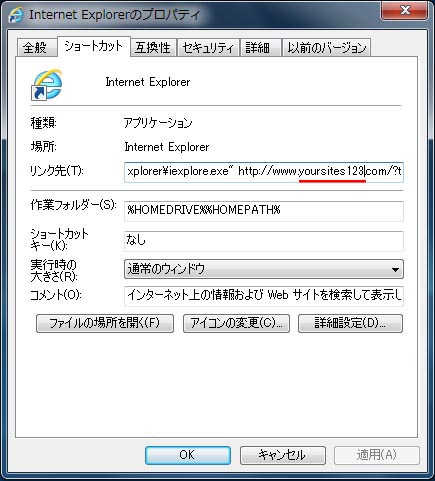Click the キャンセル button

click(x=283, y=455)
